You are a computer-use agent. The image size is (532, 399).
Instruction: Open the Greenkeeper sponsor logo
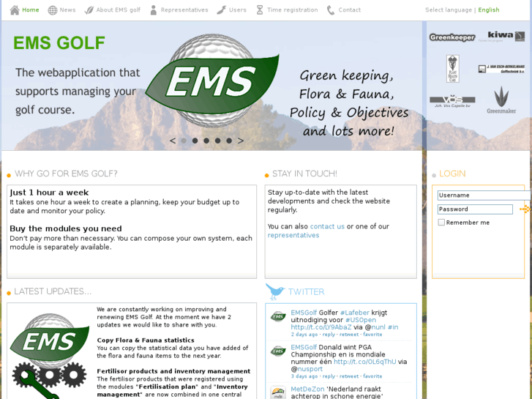point(452,37)
